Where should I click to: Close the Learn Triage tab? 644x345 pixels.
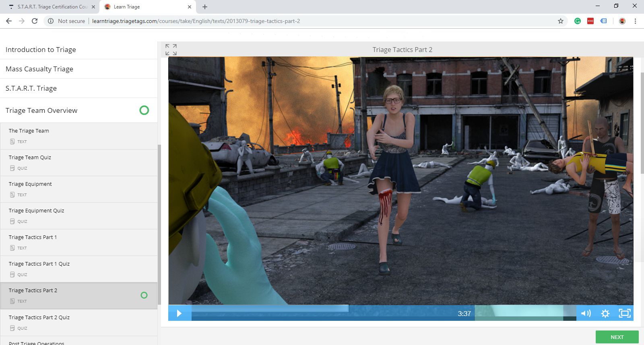[x=190, y=7]
